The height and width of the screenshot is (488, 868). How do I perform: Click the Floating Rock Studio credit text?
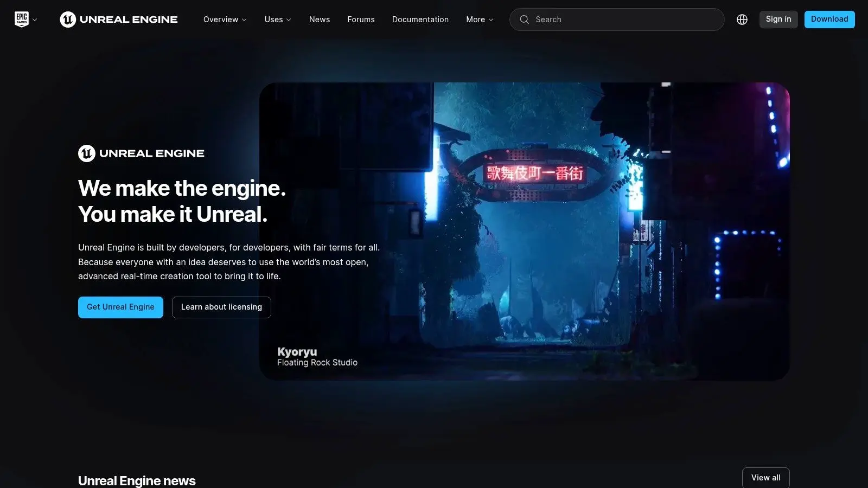pos(317,363)
